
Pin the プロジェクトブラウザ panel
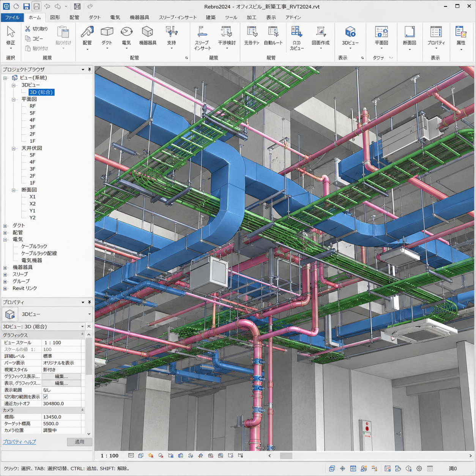tap(90, 69)
